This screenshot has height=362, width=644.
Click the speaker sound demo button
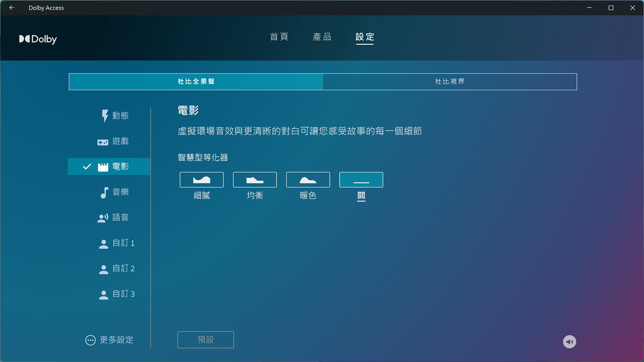[569, 342]
